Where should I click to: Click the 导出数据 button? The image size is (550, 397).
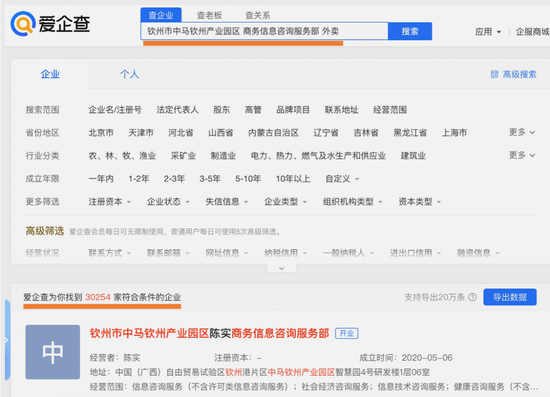510,297
